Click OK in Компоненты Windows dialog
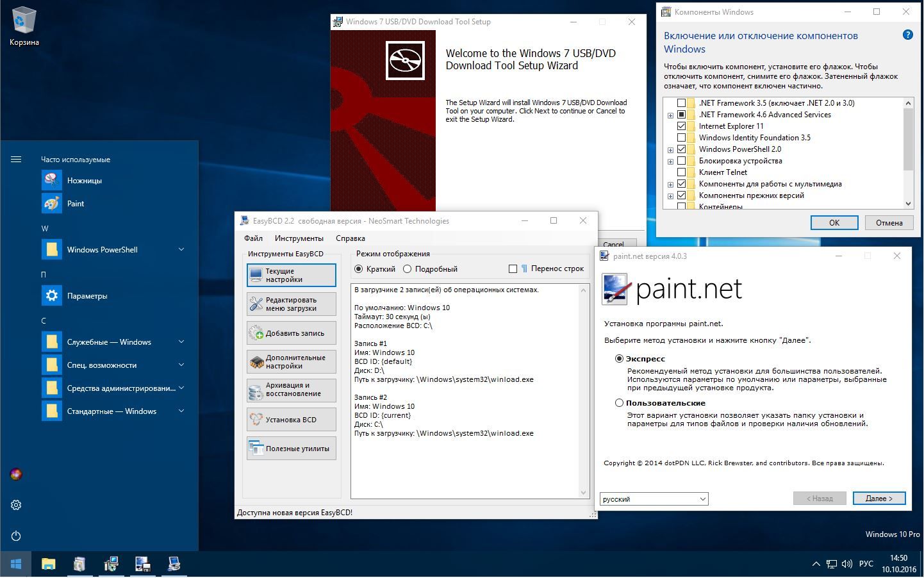 pos(834,222)
